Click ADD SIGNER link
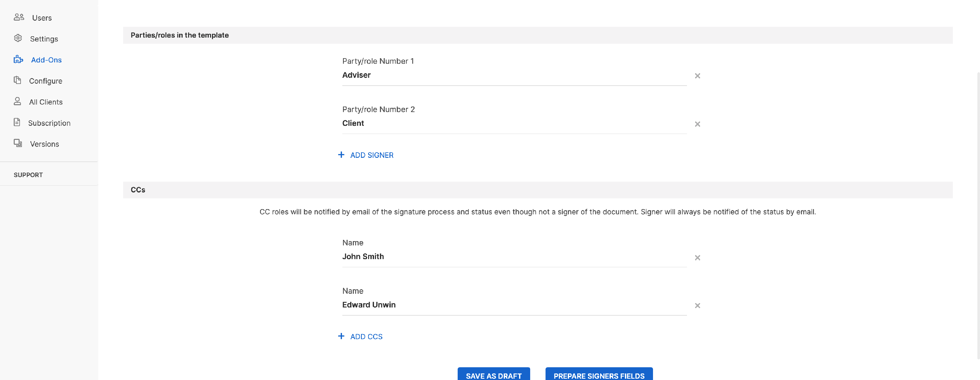The image size is (980, 380). coord(372,155)
